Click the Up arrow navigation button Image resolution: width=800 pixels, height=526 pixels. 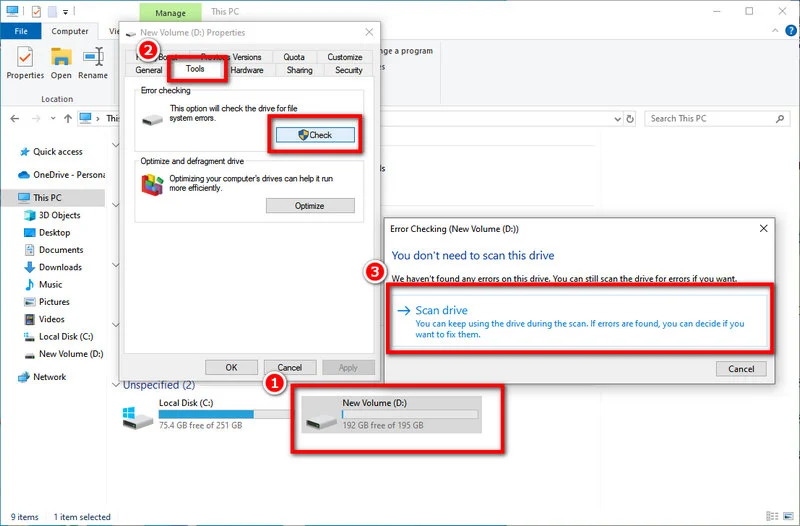pos(67,118)
